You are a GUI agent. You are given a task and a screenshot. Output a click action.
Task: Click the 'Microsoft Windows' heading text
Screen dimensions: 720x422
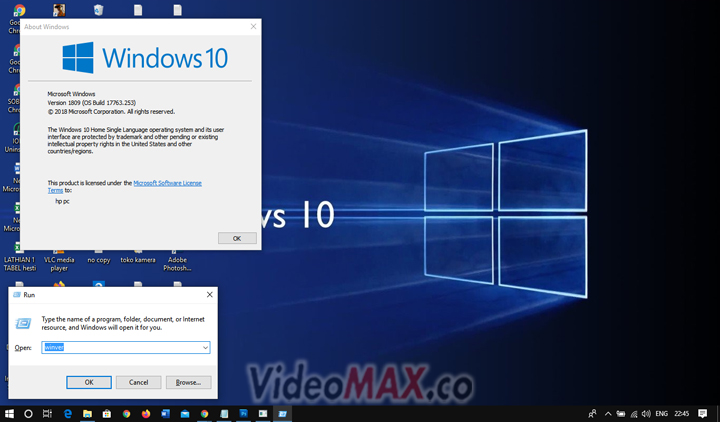[71, 94]
